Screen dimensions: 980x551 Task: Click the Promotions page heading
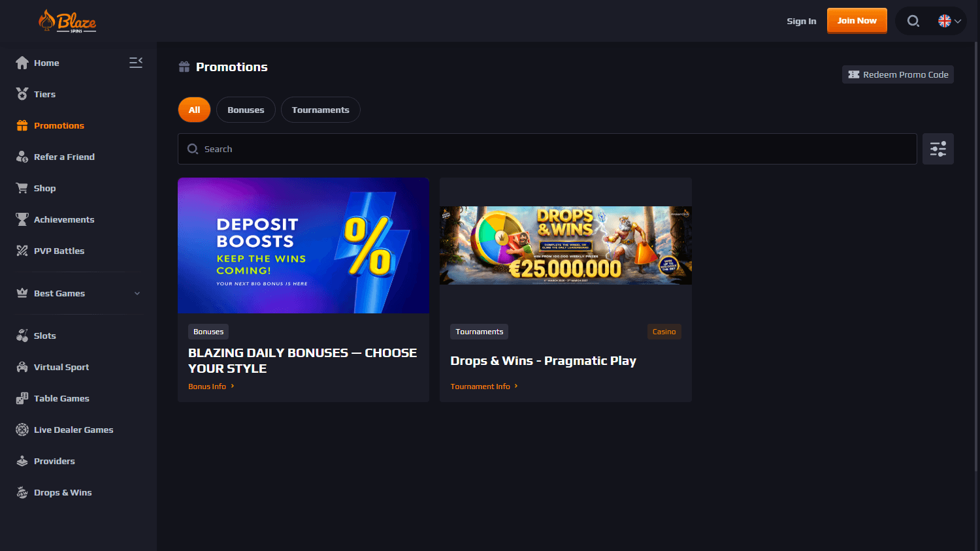(232, 67)
